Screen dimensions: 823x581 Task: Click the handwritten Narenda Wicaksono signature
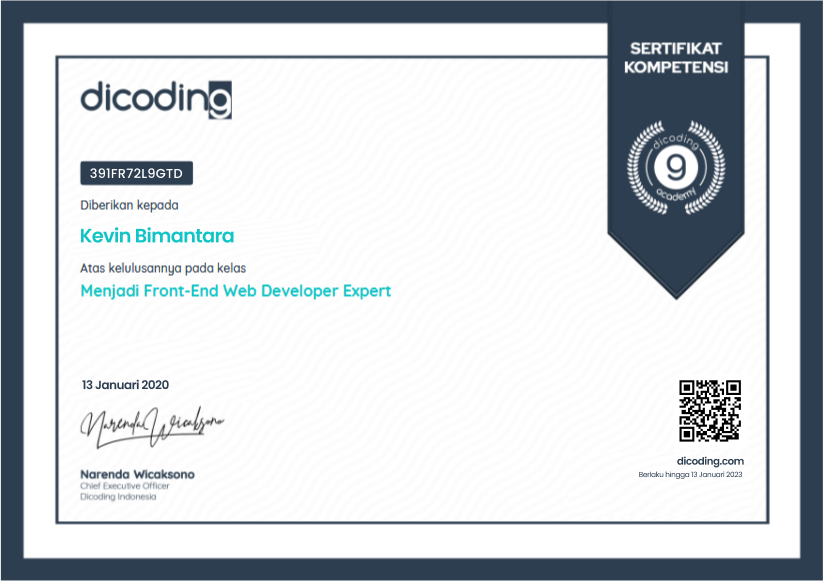pyautogui.click(x=151, y=424)
